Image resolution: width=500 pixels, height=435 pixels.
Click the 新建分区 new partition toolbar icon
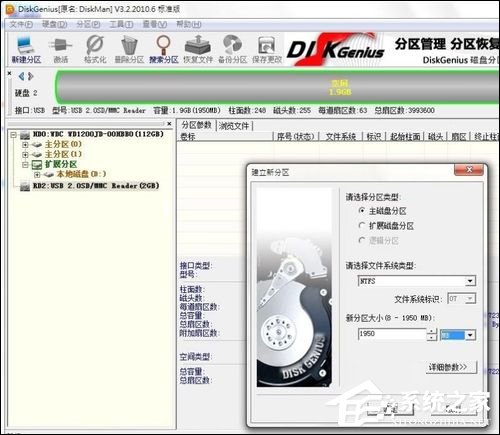(x=26, y=50)
